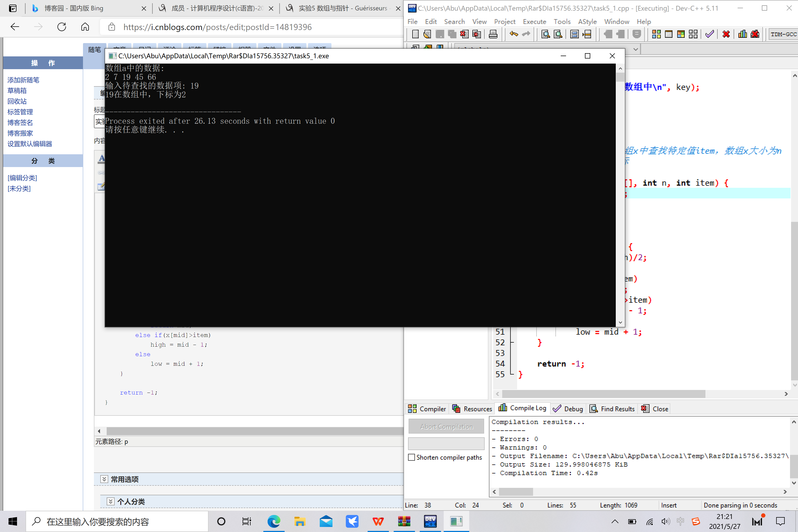Click the code editor horizontal scrollbar
Image resolution: width=798 pixels, height=532 pixels.
point(604,394)
